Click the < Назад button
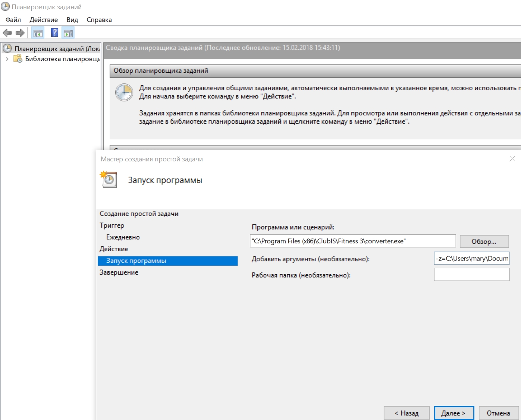Screen dimensions: 521x420 407,413
